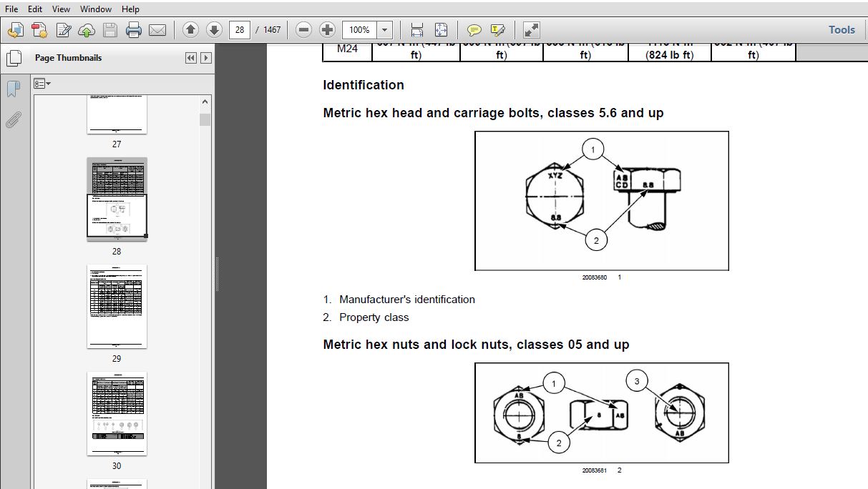Click the cloud upload toolbar icon

(87, 30)
